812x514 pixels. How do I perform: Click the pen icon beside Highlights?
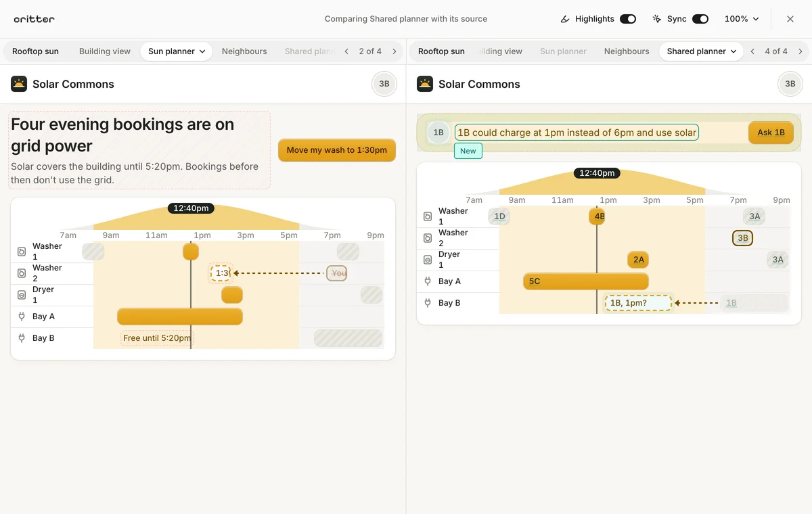[565, 19]
